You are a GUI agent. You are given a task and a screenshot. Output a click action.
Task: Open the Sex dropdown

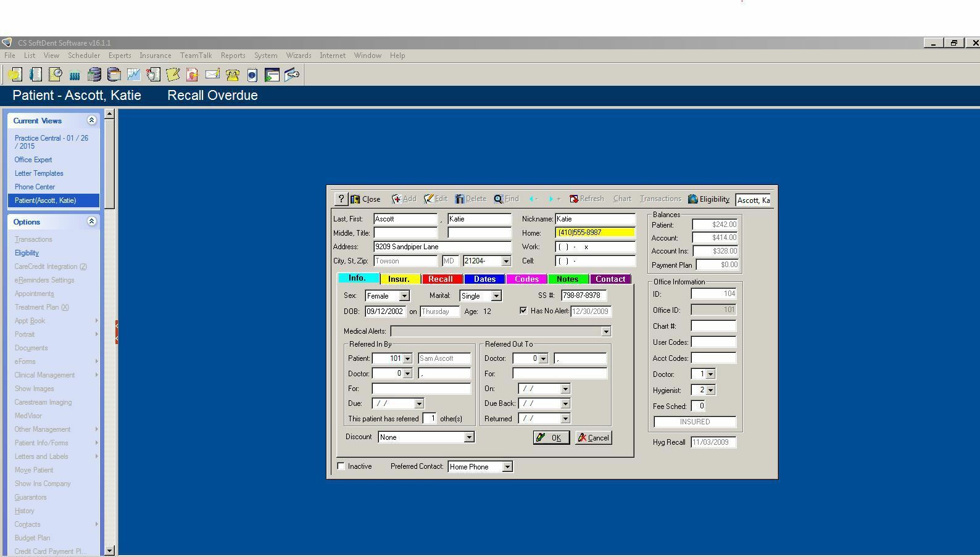pos(404,296)
